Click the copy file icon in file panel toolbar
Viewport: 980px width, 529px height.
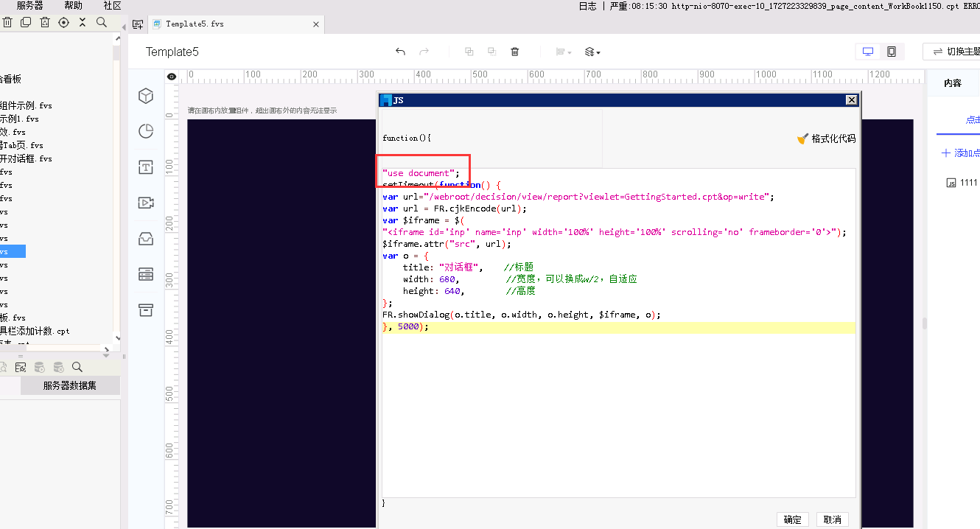[26, 23]
